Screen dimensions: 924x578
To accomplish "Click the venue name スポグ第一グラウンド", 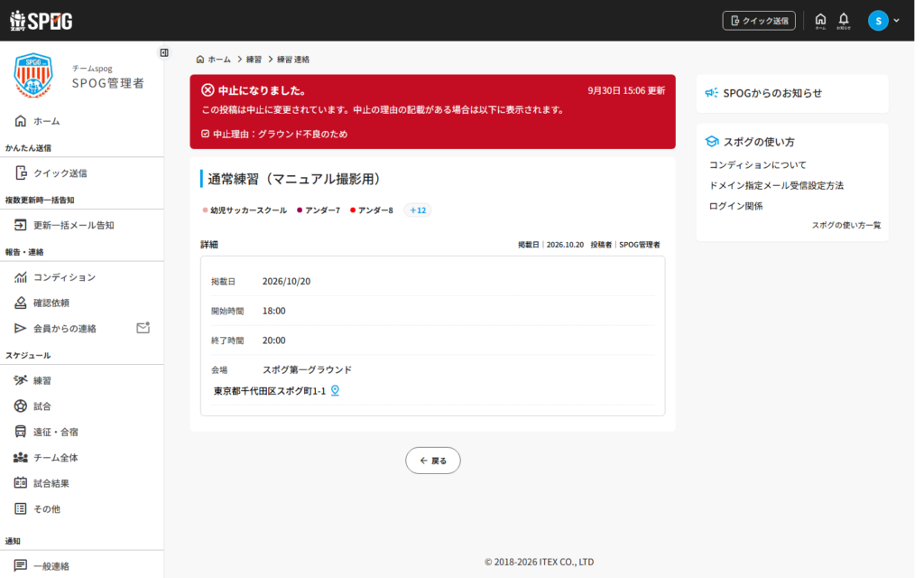I will click(307, 369).
